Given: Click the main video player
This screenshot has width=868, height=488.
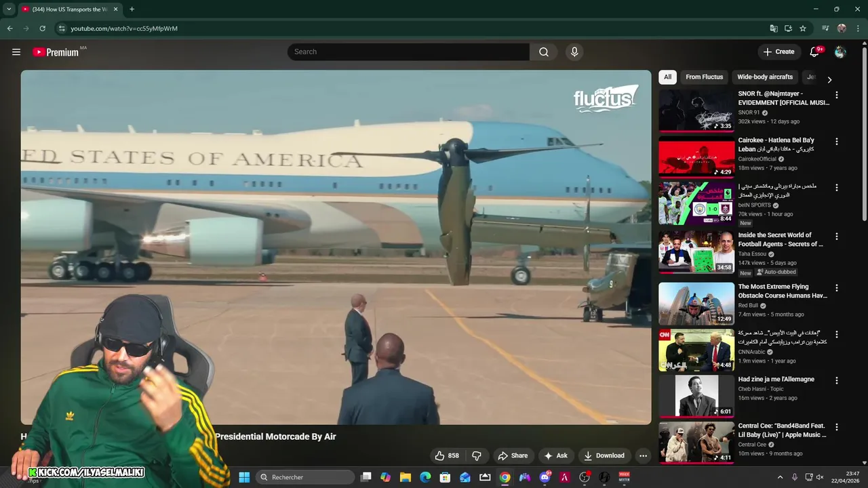Looking at the screenshot, I should [336, 247].
